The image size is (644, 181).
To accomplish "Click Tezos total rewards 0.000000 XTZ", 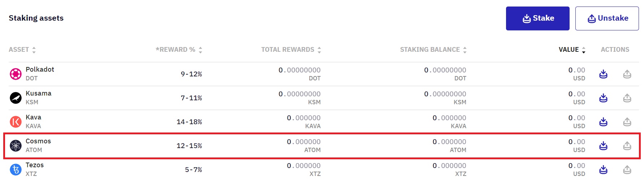I will pyautogui.click(x=304, y=169).
